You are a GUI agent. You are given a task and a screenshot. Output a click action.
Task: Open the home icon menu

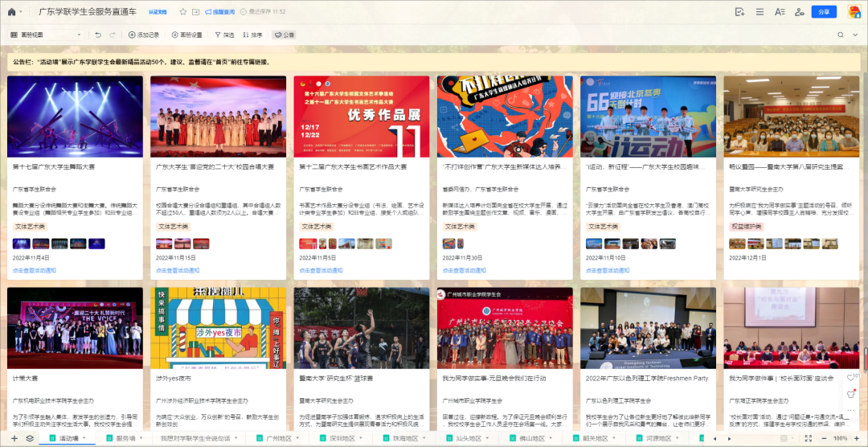(x=11, y=11)
